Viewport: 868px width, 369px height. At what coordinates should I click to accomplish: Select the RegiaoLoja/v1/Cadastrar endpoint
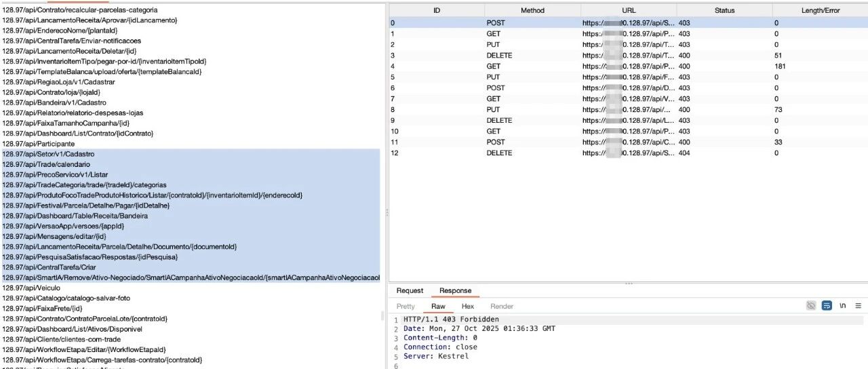click(58, 82)
